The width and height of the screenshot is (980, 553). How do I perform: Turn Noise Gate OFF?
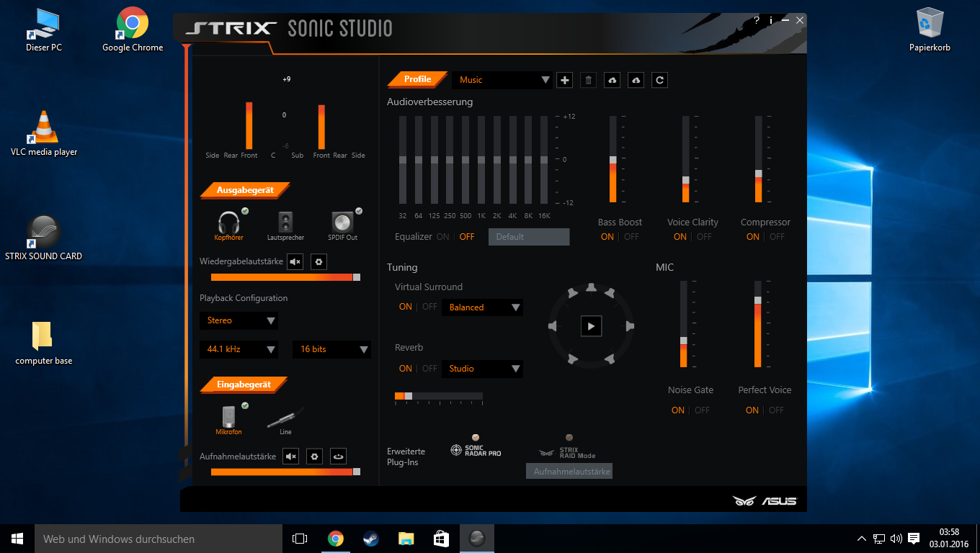pos(702,410)
